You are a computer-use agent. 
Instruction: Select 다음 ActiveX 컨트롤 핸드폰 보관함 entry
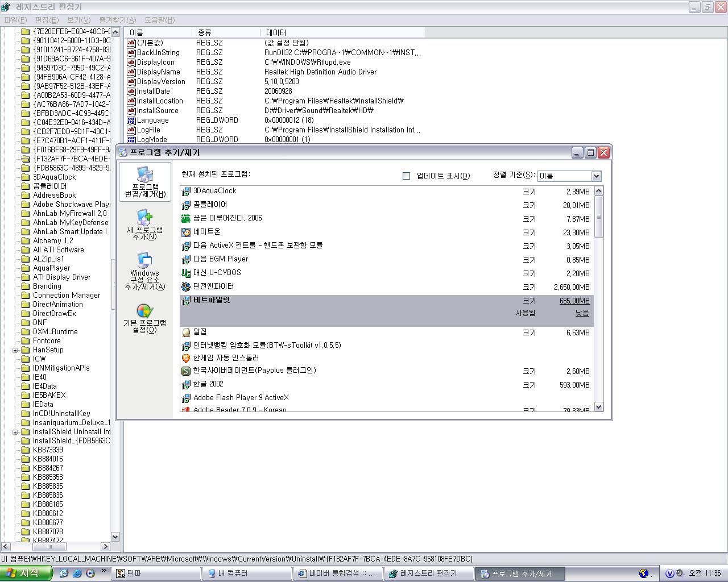pos(258,246)
